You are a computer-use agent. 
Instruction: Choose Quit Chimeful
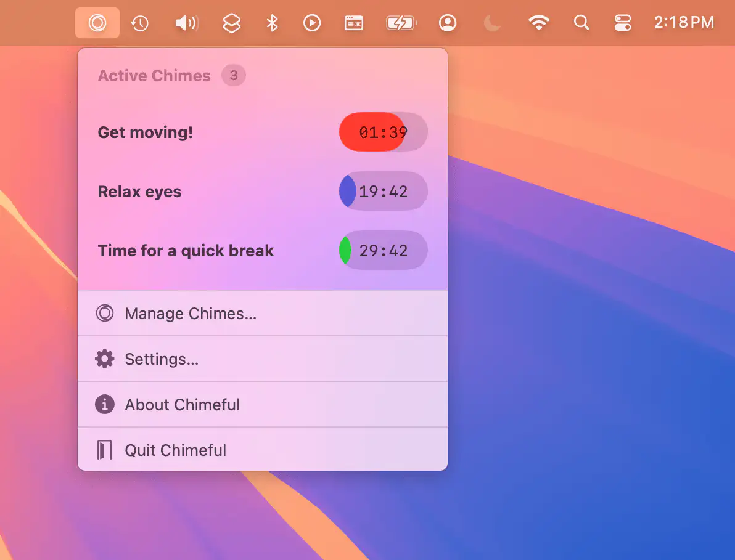[263, 450]
